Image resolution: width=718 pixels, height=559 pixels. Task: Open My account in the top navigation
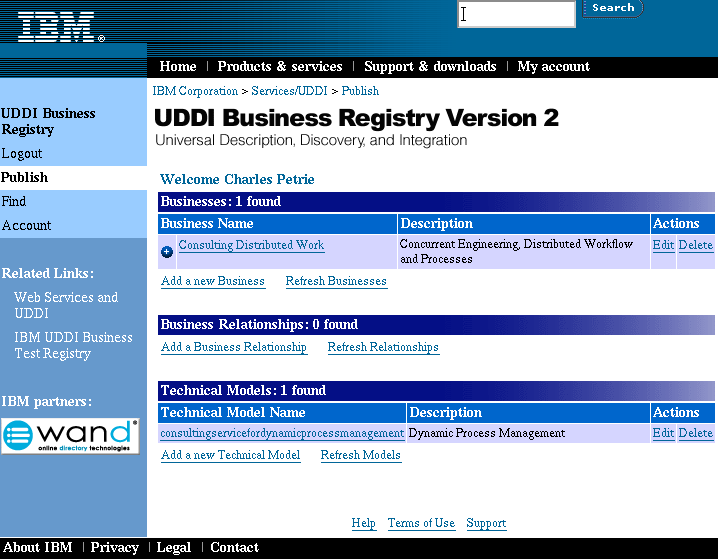tap(553, 67)
